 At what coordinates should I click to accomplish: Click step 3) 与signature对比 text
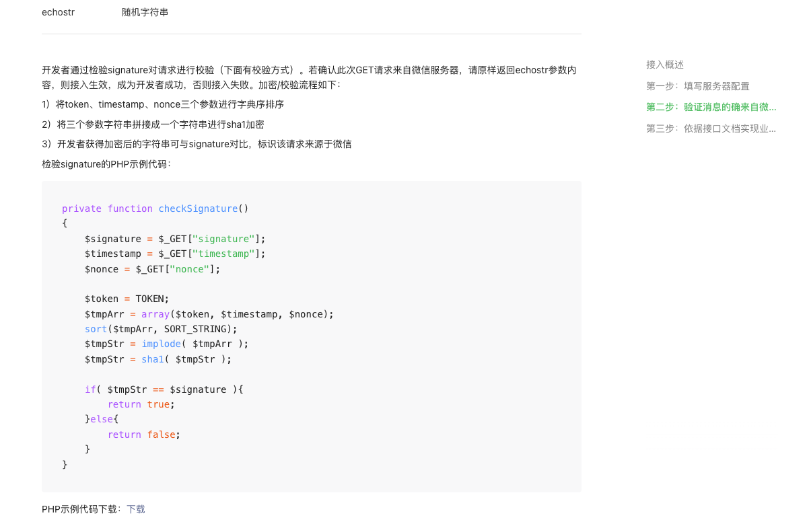click(x=197, y=144)
